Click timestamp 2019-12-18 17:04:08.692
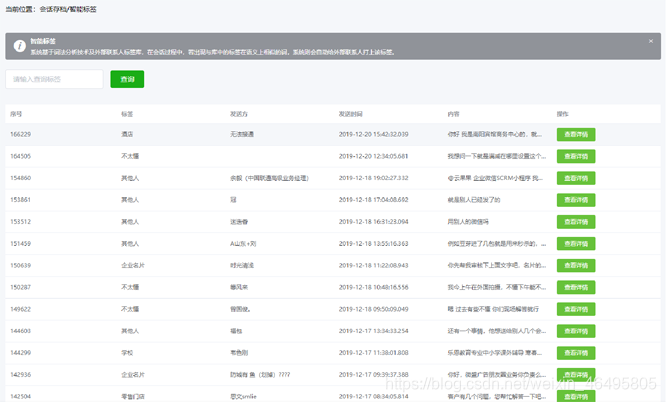Image resolution: width=666 pixels, height=402 pixels. click(373, 200)
